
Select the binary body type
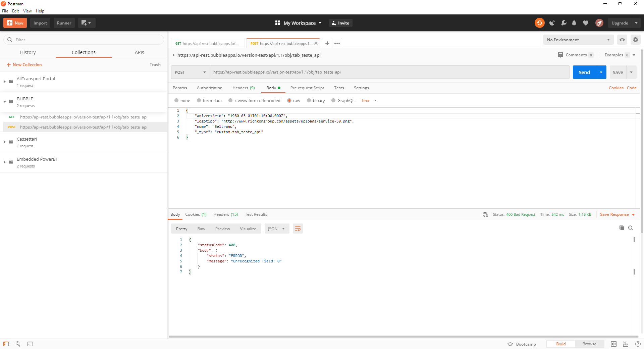309,100
